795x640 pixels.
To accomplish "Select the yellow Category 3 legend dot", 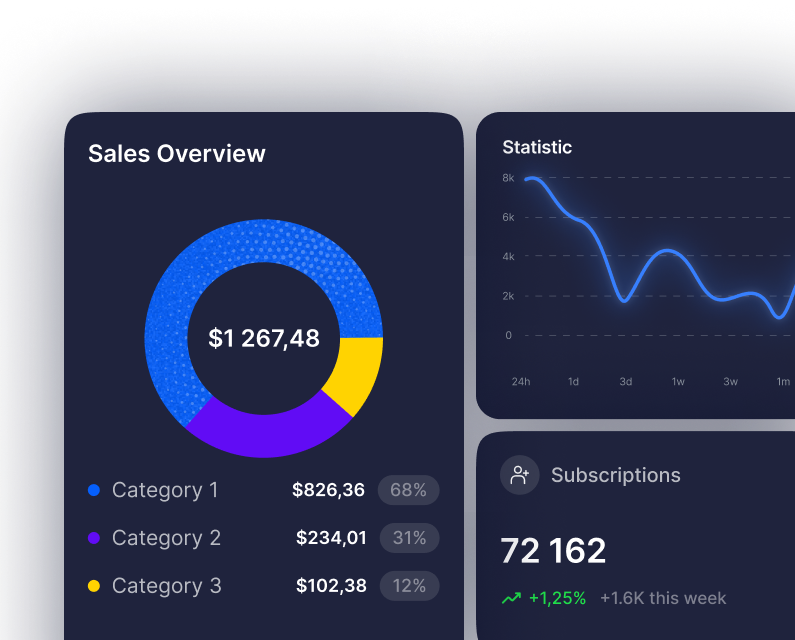I will (x=94, y=586).
